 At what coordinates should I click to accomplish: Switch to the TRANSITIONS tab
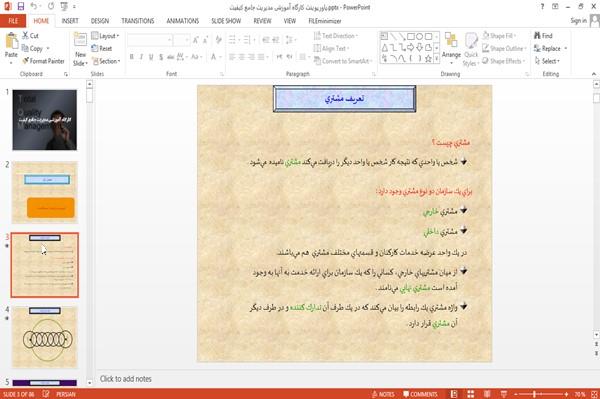click(138, 21)
